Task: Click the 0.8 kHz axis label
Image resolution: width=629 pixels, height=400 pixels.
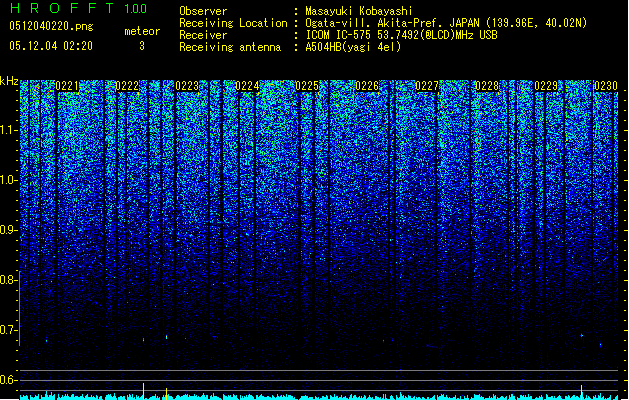Action: coord(9,280)
